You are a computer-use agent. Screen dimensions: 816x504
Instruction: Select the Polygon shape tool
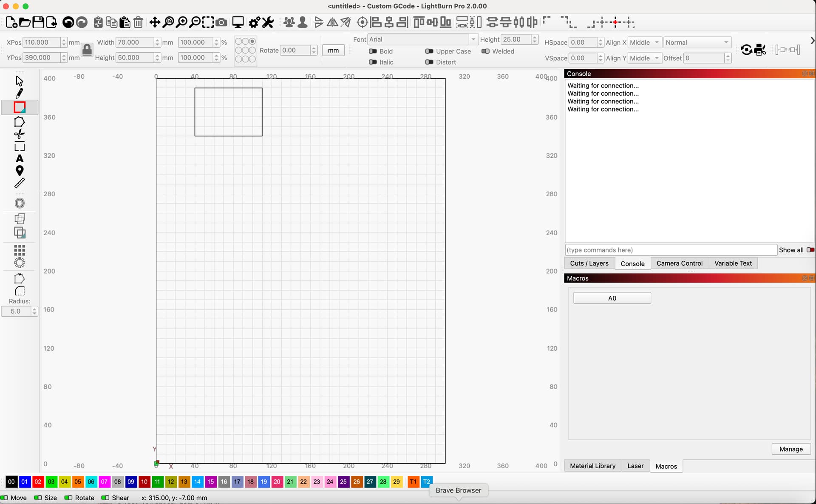coord(20,122)
